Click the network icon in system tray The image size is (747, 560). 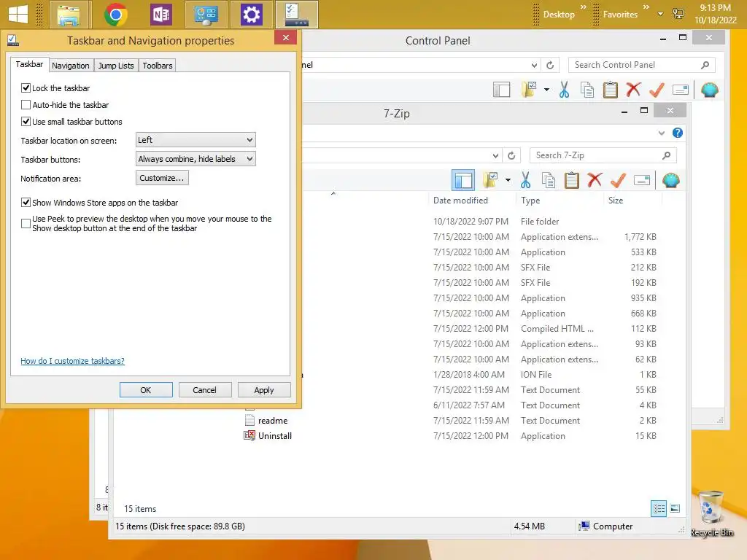[678, 14]
